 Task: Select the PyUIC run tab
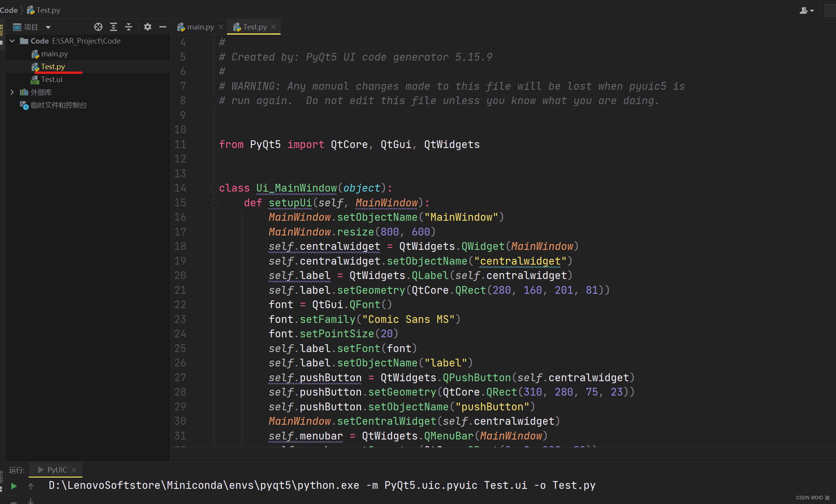click(x=57, y=470)
